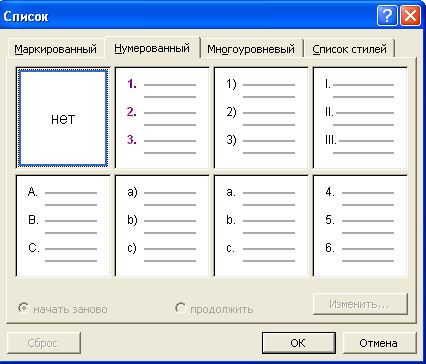Open the Нумерованный tab
426x364 pixels.
pos(152,48)
